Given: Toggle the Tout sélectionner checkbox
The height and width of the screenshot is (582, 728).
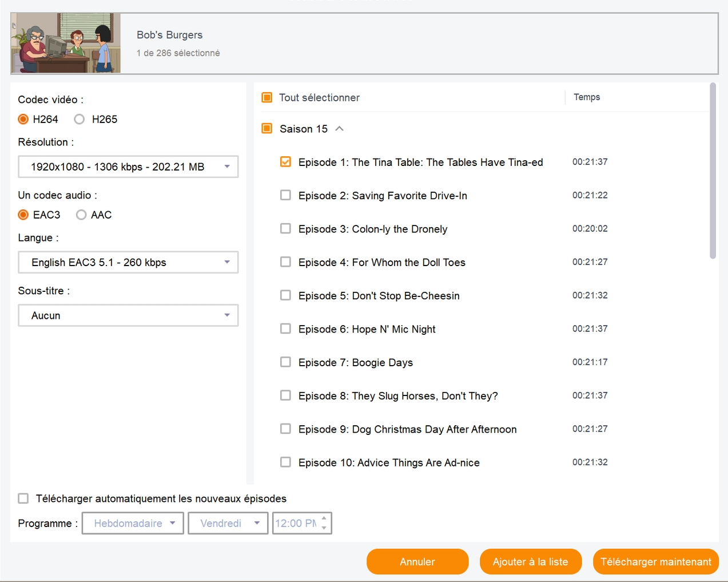Looking at the screenshot, I should click(266, 97).
